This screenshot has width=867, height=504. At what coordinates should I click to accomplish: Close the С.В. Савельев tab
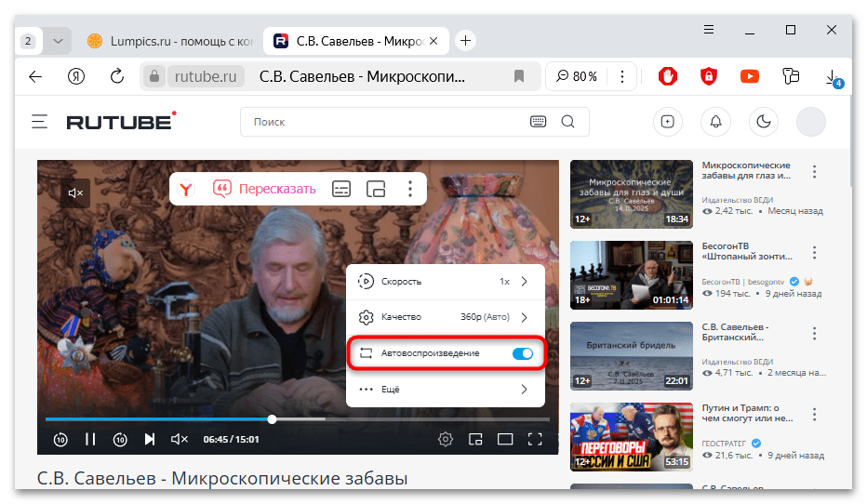click(434, 41)
